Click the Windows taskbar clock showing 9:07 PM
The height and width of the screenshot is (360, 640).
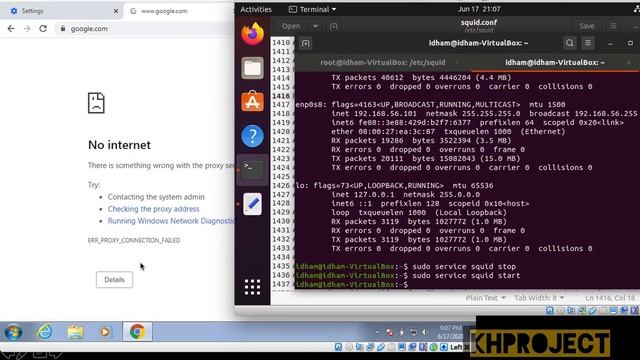point(451,332)
